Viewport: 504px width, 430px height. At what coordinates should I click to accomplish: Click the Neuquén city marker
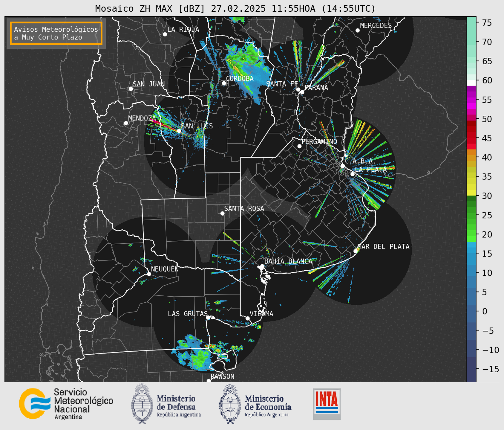(149, 274)
